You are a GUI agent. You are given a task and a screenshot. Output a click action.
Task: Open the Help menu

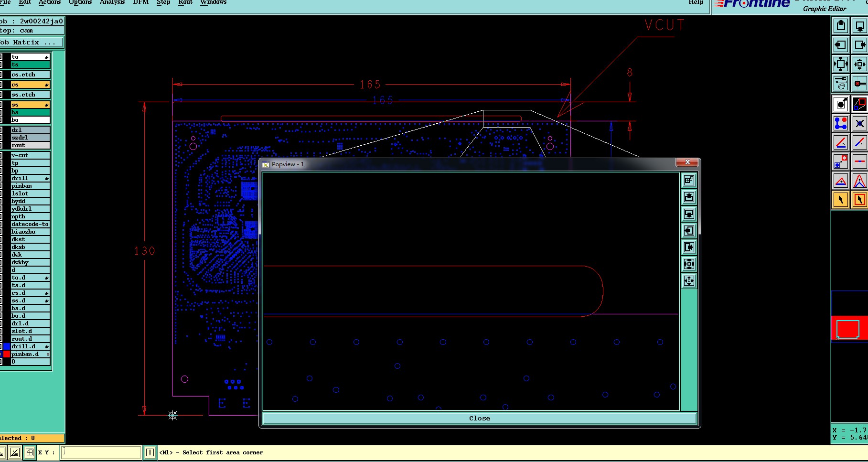(x=696, y=2)
